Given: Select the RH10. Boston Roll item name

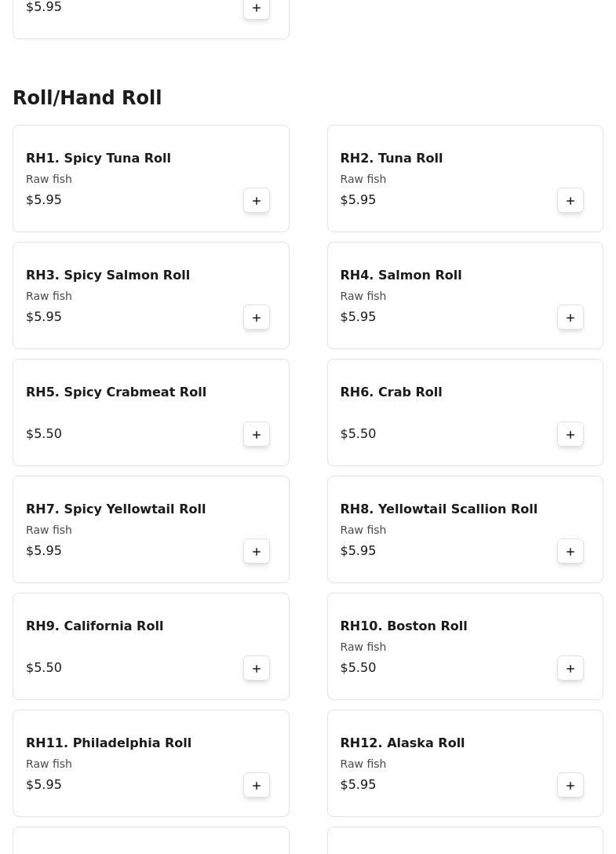Looking at the screenshot, I should pos(403,626).
